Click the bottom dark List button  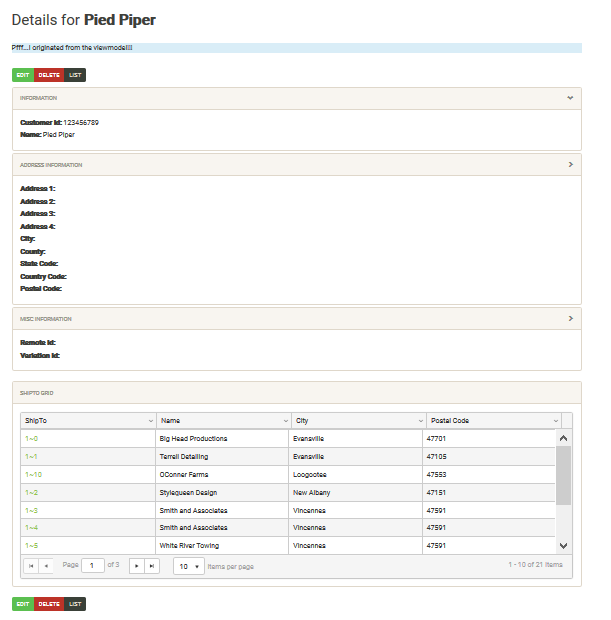75,604
